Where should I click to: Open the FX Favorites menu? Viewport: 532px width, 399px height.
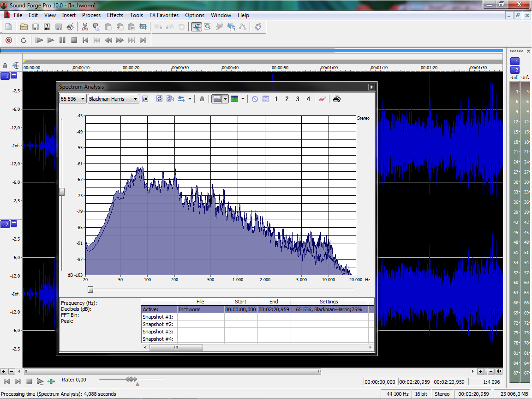pos(164,15)
